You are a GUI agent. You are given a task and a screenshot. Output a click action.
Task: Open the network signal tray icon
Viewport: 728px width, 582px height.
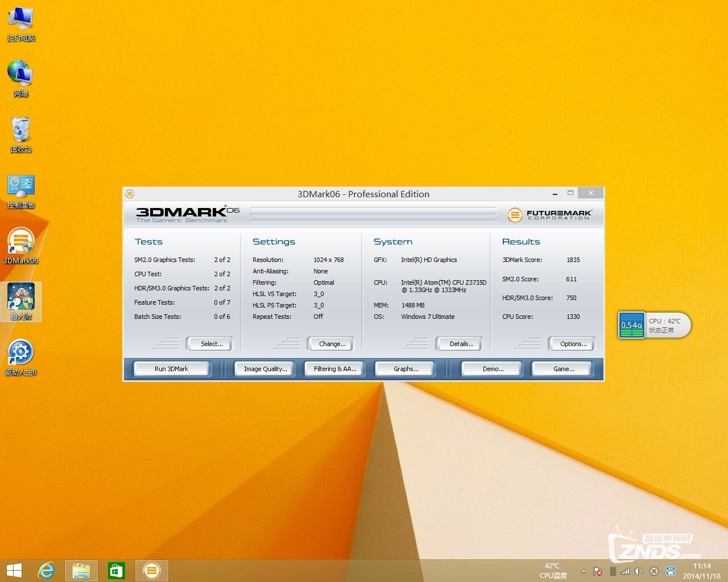(x=625, y=571)
